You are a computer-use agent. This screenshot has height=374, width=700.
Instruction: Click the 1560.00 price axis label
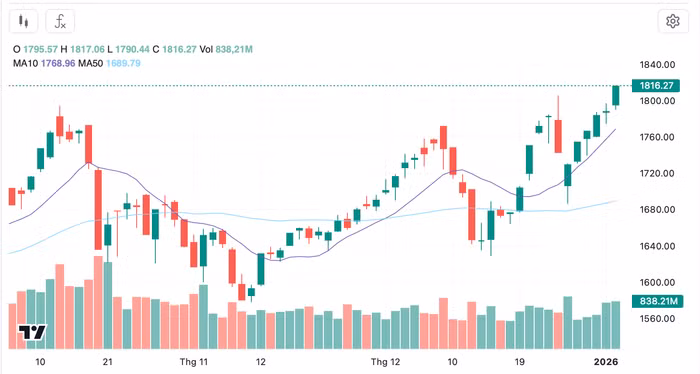click(657, 319)
